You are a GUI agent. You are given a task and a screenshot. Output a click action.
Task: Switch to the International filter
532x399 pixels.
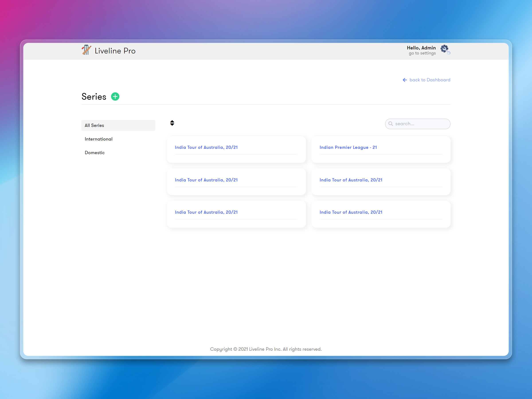pos(99,139)
